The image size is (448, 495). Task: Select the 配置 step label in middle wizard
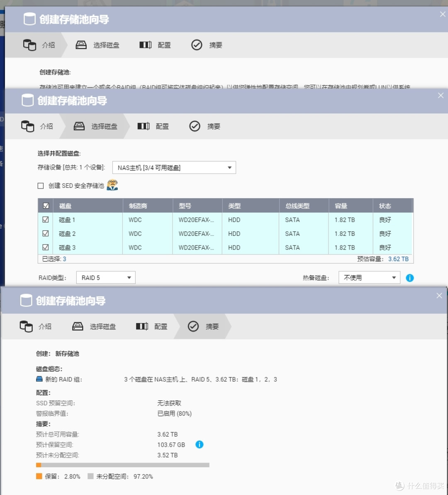[x=162, y=126]
